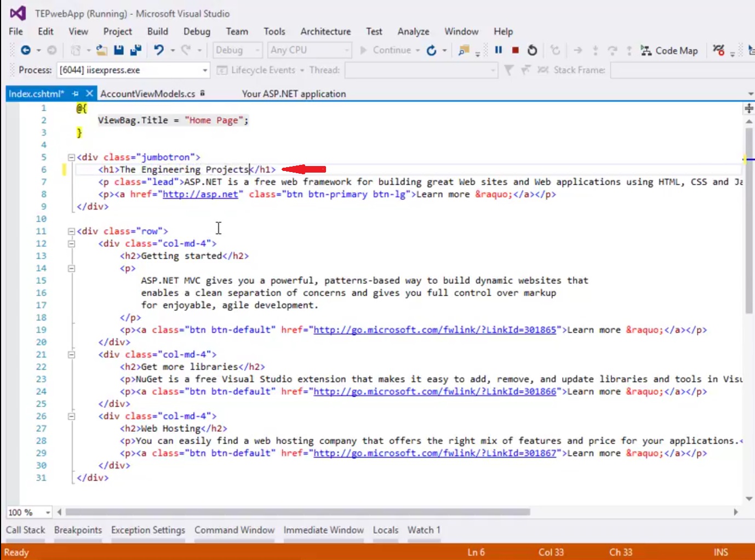The image size is (755, 560).
Task: Click the breakpoint settings icon right of Code Map
Action: click(x=718, y=50)
